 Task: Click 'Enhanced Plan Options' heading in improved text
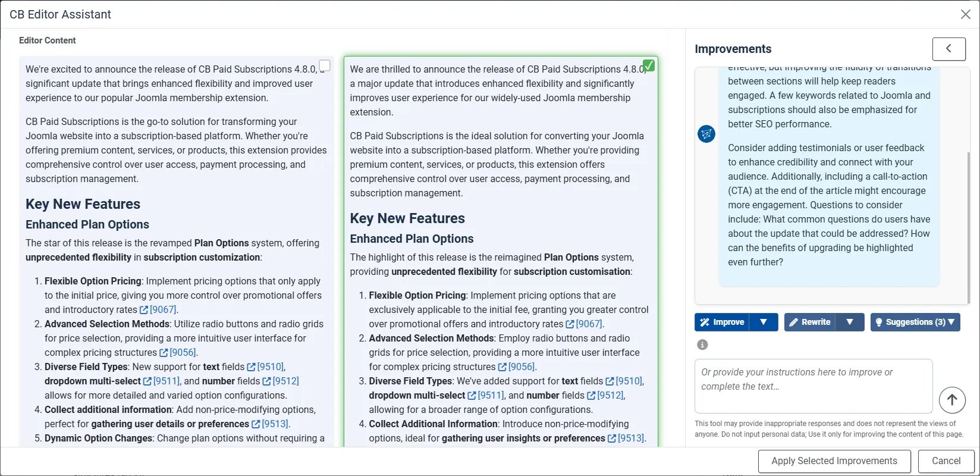tap(412, 239)
